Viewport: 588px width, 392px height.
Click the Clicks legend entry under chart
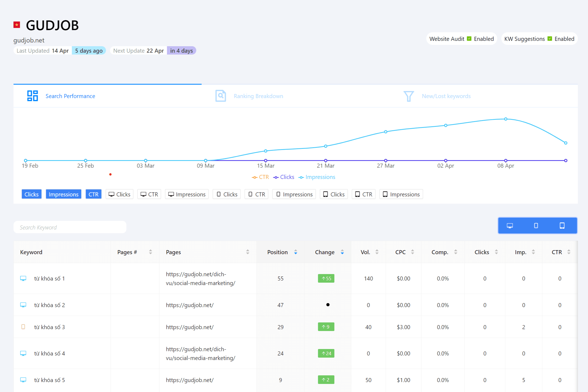(284, 177)
